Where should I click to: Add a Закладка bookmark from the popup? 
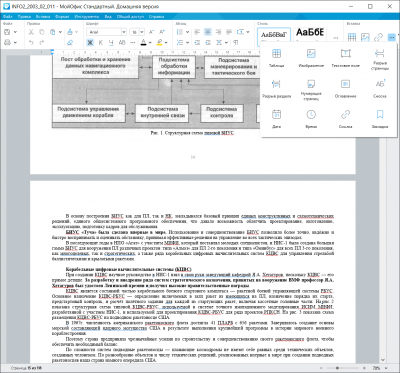click(380, 119)
